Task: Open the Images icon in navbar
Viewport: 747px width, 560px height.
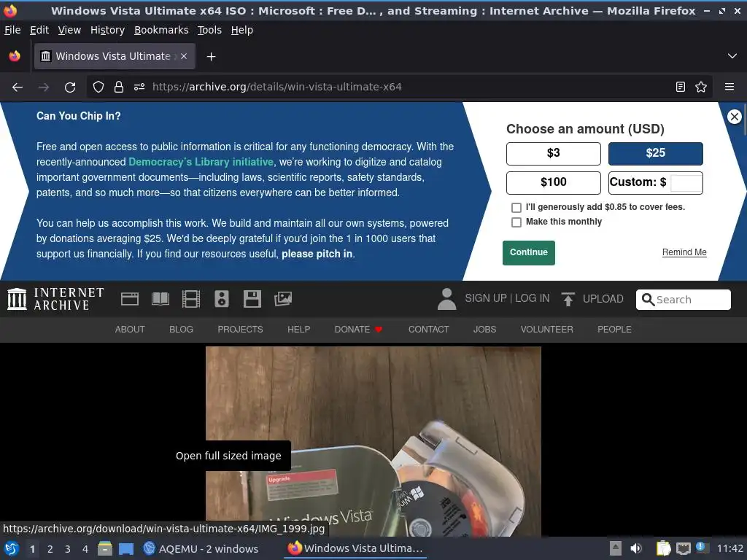Action: [x=283, y=299]
